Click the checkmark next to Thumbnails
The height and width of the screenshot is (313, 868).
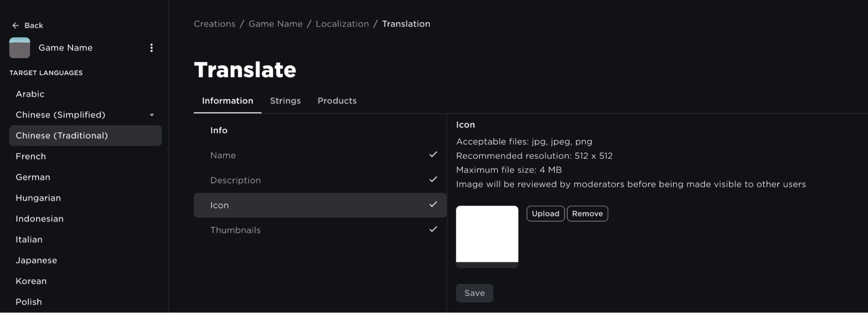[x=433, y=229]
